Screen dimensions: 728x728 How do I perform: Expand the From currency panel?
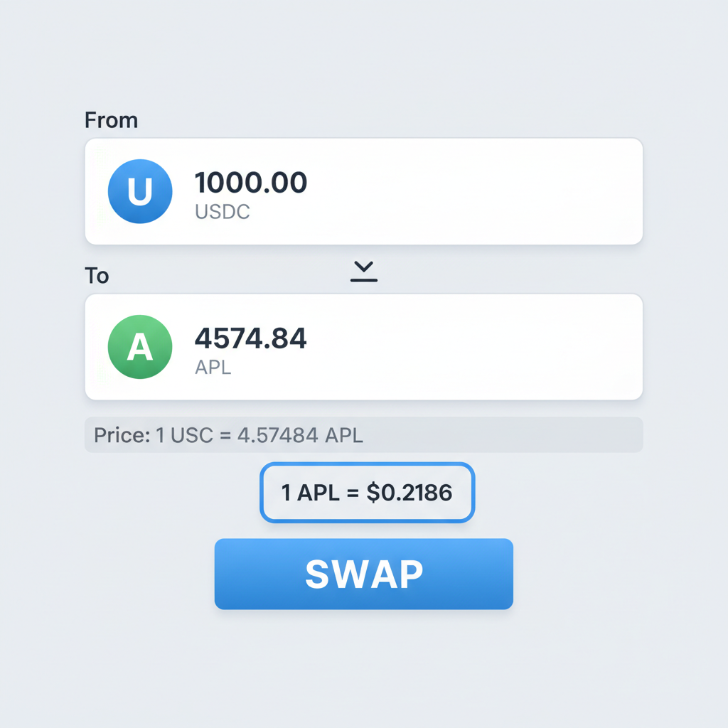point(363,191)
